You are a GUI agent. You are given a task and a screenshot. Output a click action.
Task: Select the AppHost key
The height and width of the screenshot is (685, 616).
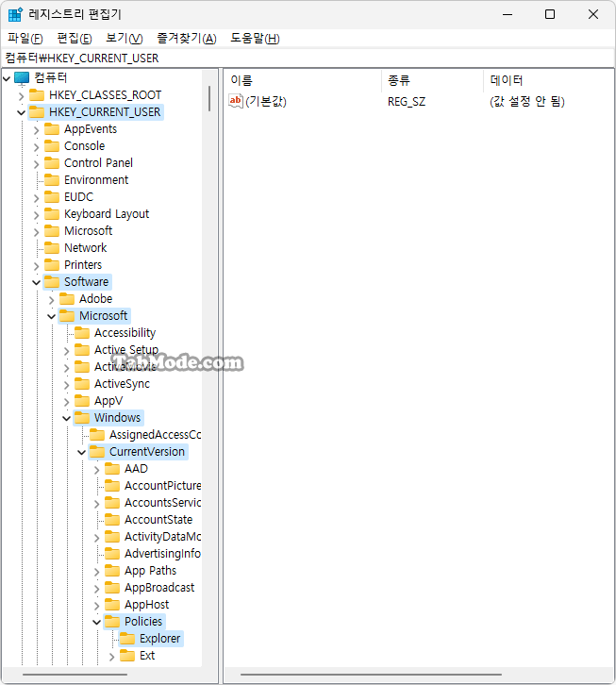[x=147, y=605]
